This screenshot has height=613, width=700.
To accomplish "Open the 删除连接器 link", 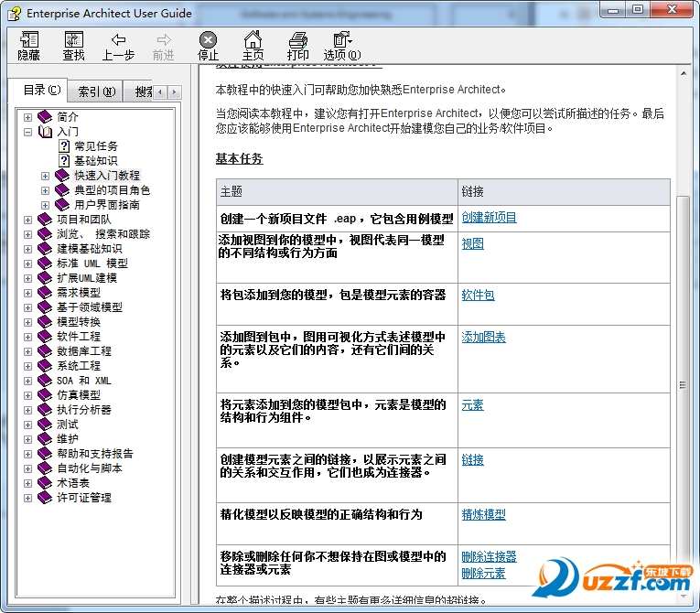I will [x=489, y=557].
